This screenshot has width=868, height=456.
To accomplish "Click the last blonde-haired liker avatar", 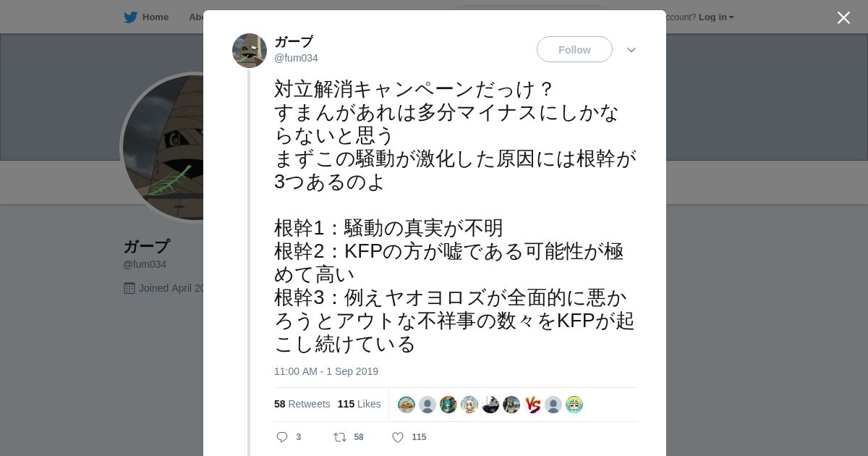I will point(574,405).
